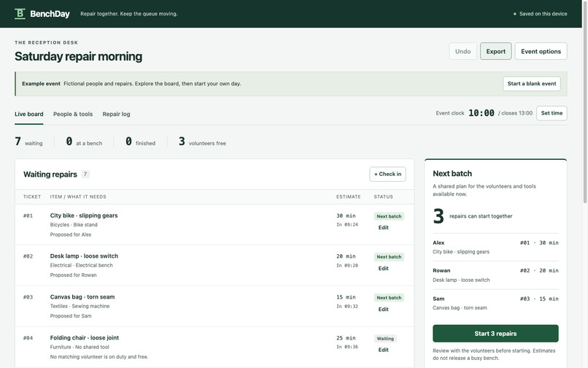Check in a new repair

coord(387,174)
